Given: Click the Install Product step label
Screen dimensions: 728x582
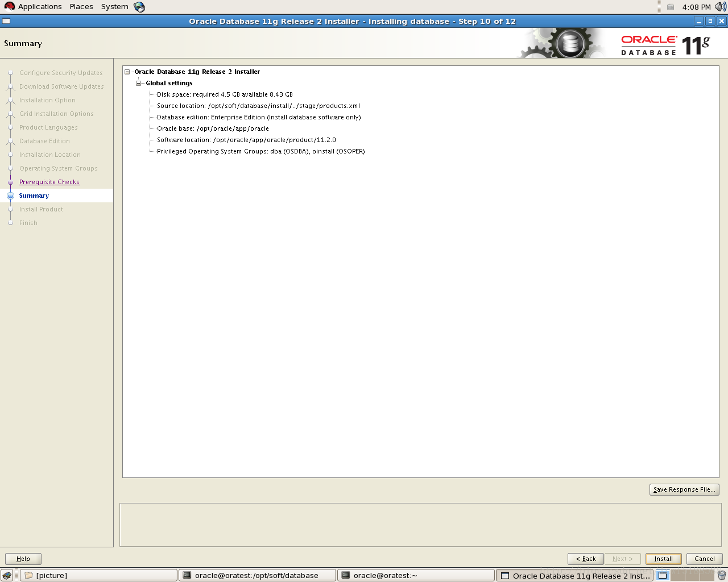Looking at the screenshot, I should (x=41, y=209).
